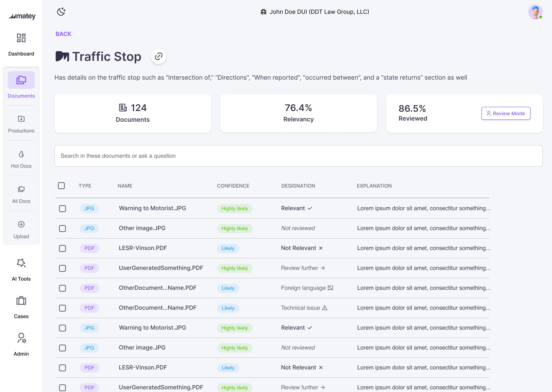
Task: Tick the first LESR-Vinson.PDF row checkbox
Action: tap(62, 248)
